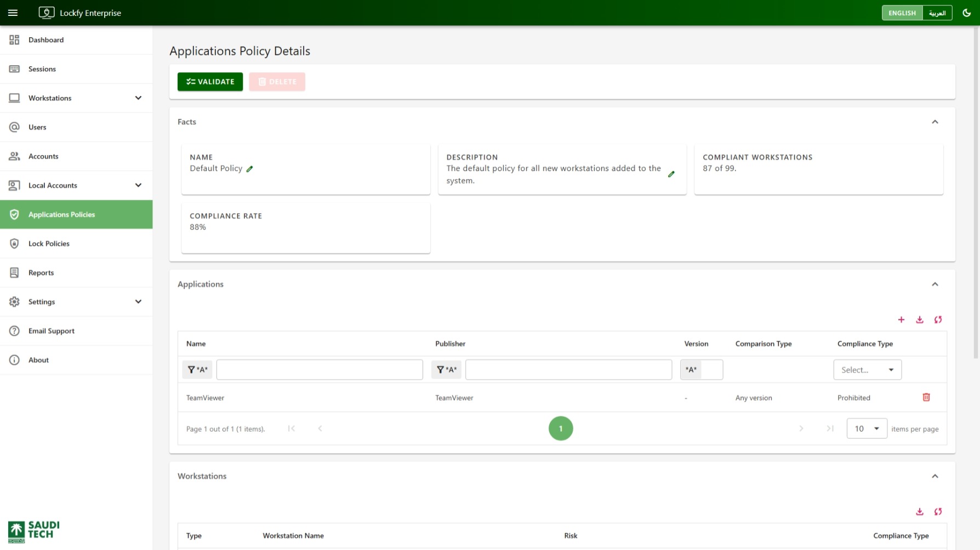The width and height of the screenshot is (980, 550).
Task: Go to previous page of applications
Action: pyautogui.click(x=320, y=428)
